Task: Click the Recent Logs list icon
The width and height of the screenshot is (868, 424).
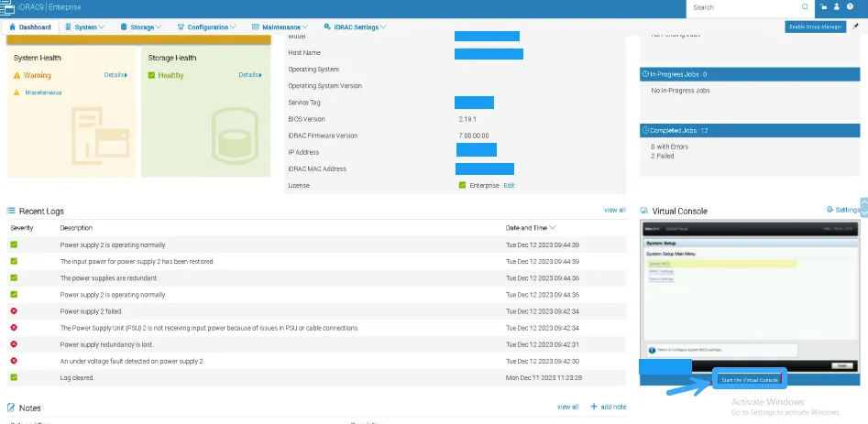Action: tap(11, 212)
